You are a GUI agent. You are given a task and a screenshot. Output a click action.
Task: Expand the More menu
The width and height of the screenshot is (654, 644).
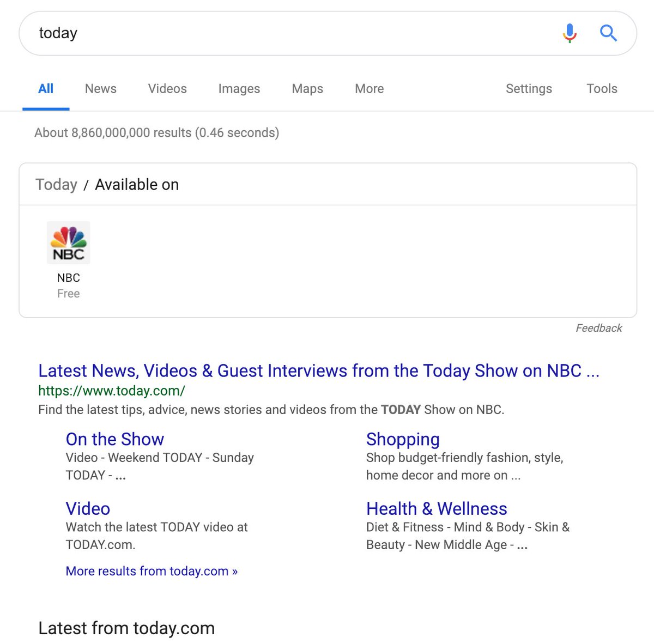point(370,89)
